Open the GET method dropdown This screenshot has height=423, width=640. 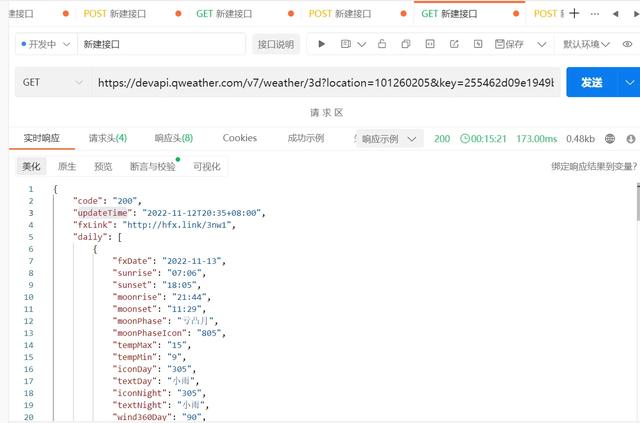(50, 83)
